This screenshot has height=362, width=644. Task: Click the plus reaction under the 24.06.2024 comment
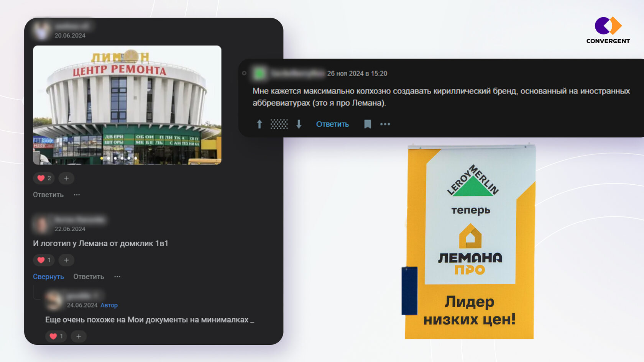[79, 336]
